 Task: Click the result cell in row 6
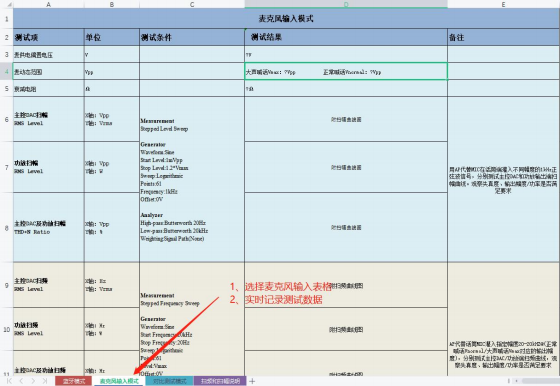[346, 119]
